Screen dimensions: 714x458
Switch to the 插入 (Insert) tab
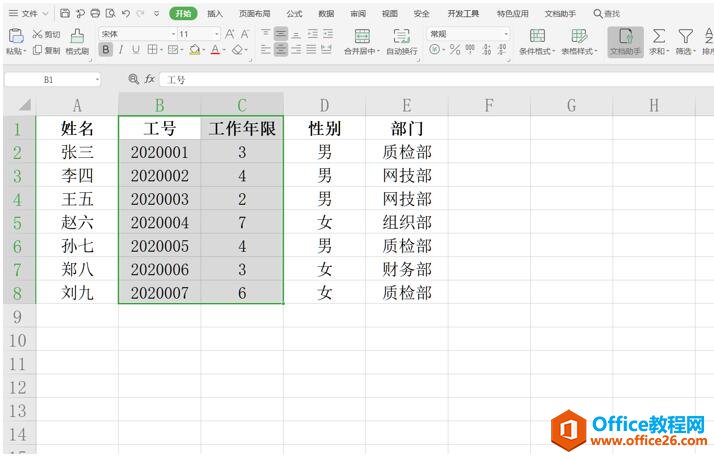coord(215,14)
